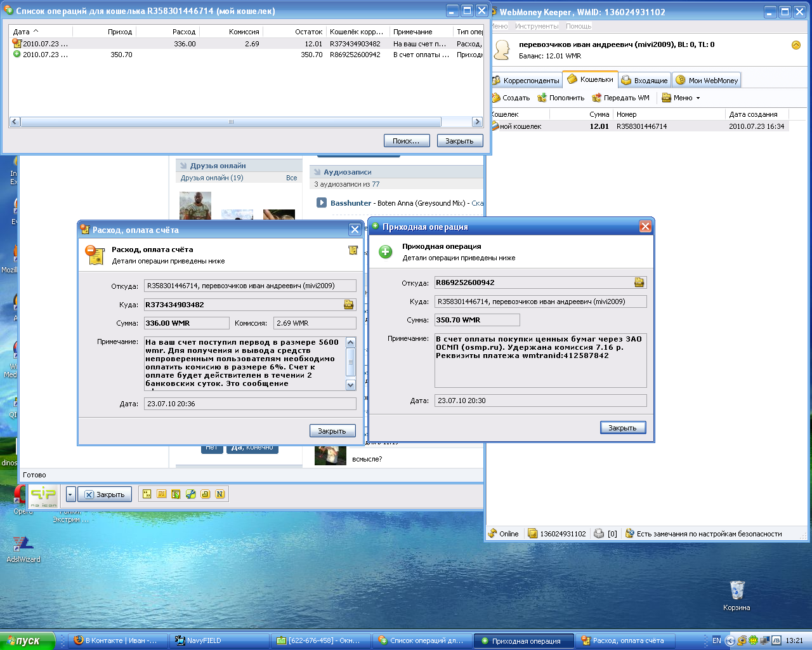Click the yellow square icon before the N icon
The width and height of the screenshot is (812, 650).
(205, 494)
